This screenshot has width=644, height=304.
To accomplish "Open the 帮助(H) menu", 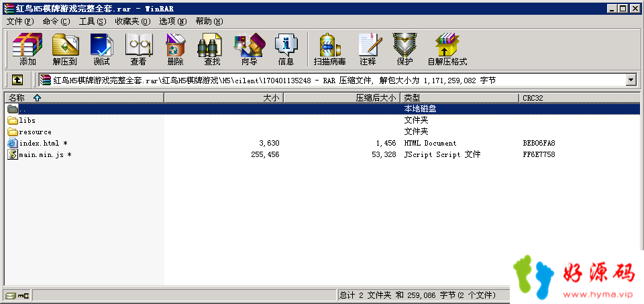I will pos(209,21).
